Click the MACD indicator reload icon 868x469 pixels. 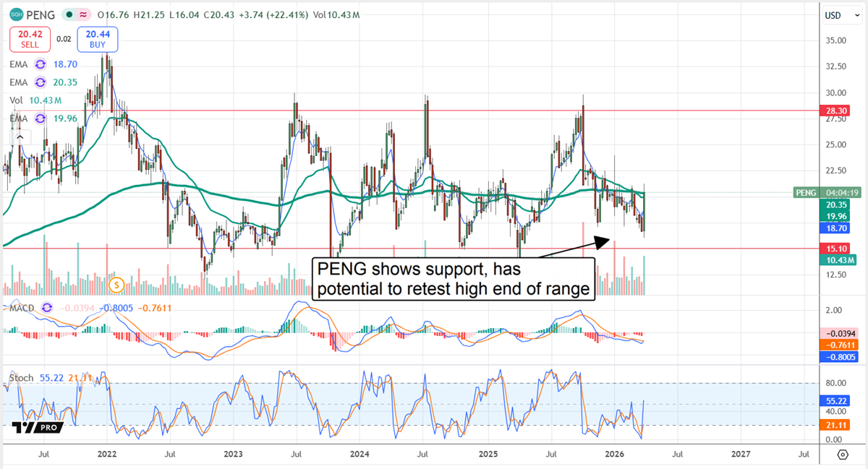click(x=47, y=308)
